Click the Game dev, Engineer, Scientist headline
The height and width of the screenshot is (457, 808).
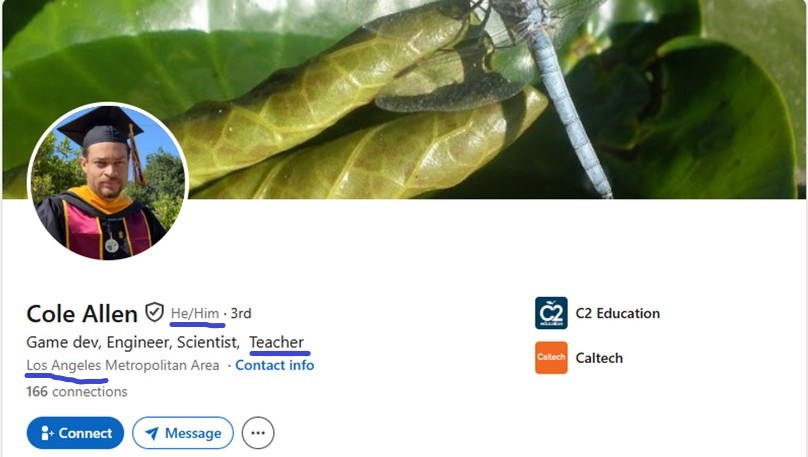point(133,343)
